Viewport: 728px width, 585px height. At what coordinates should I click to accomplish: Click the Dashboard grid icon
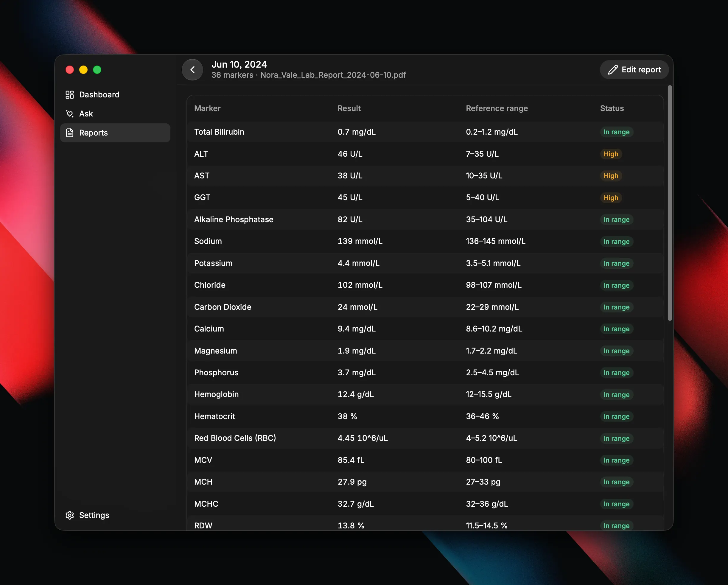pyautogui.click(x=70, y=94)
